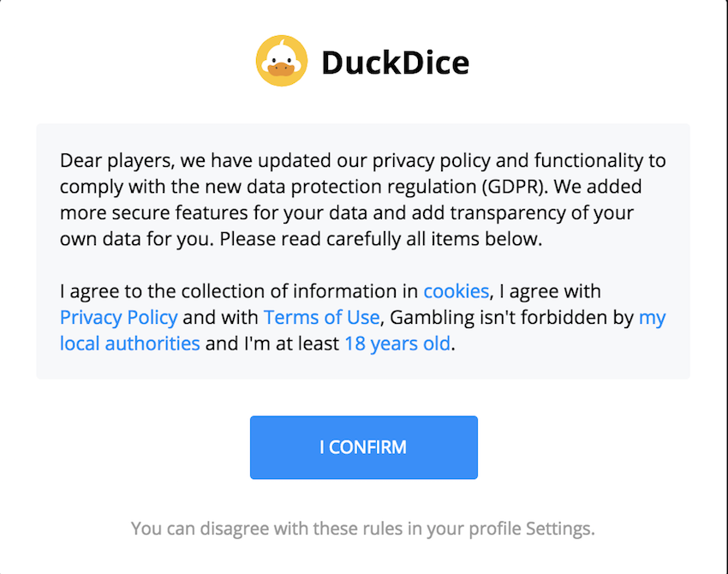Follow the "local authorities" link text
728x574 pixels.
[130, 344]
